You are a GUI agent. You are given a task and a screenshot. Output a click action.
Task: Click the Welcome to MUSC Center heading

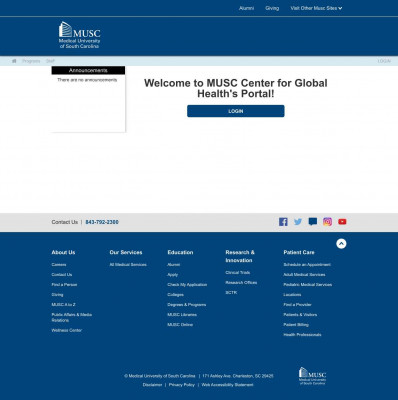(236, 88)
